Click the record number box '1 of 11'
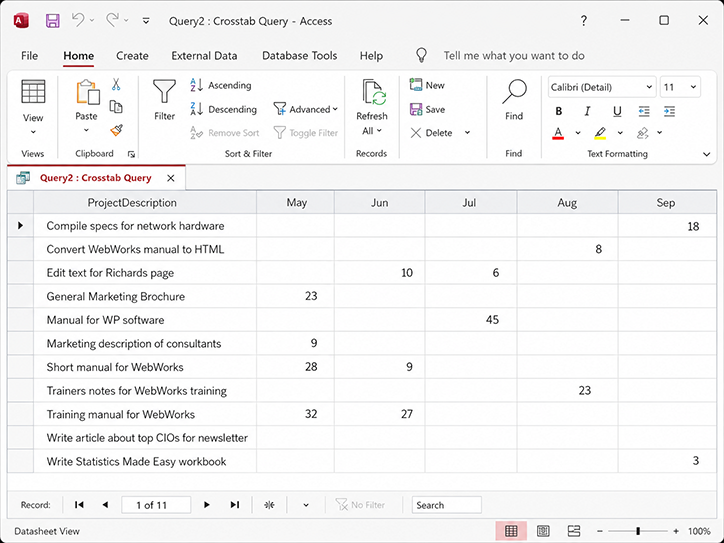Viewport: 724px width, 543px height. (x=156, y=505)
